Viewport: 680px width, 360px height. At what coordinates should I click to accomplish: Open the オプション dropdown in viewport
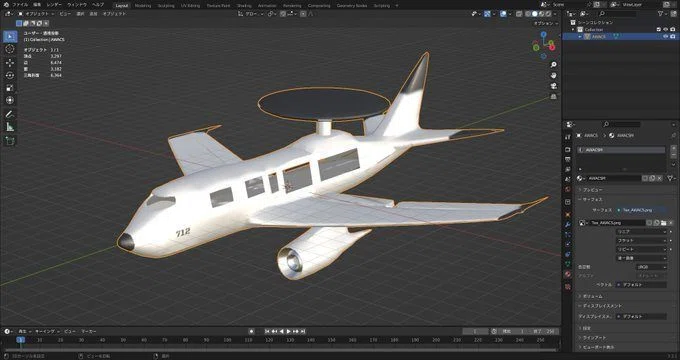pyautogui.click(x=545, y=23)
